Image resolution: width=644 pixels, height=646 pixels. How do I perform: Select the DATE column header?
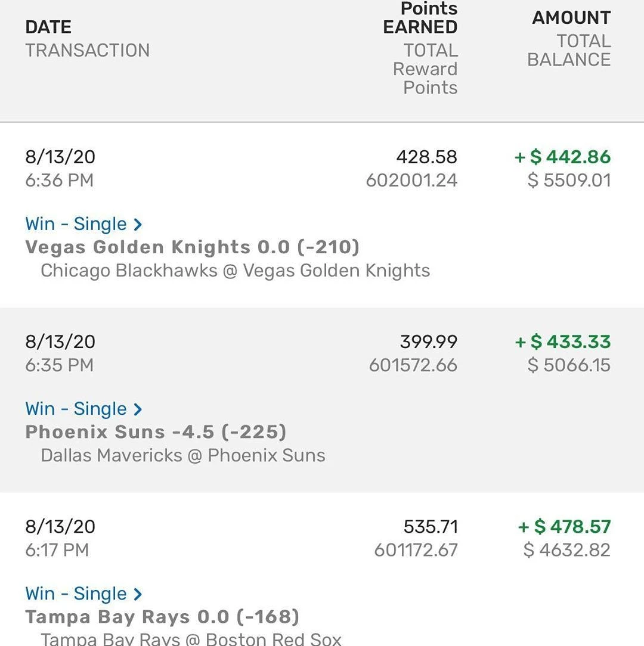tap(48, 27)
